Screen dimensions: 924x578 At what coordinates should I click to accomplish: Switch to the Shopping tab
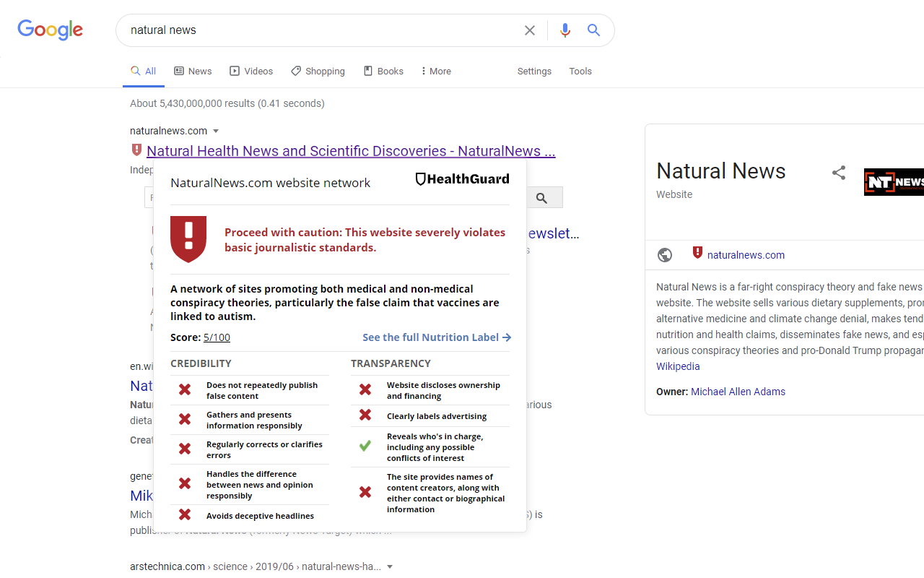[x=318, y=71]
